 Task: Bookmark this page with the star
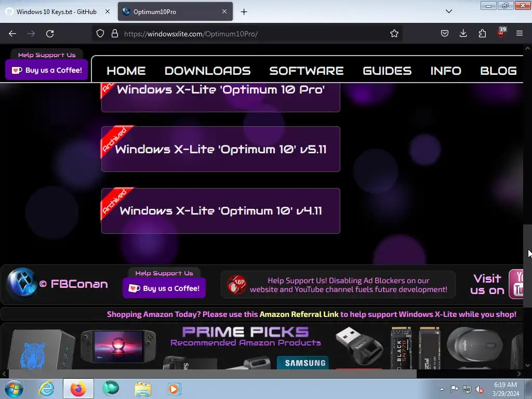(x=394, y=34)
